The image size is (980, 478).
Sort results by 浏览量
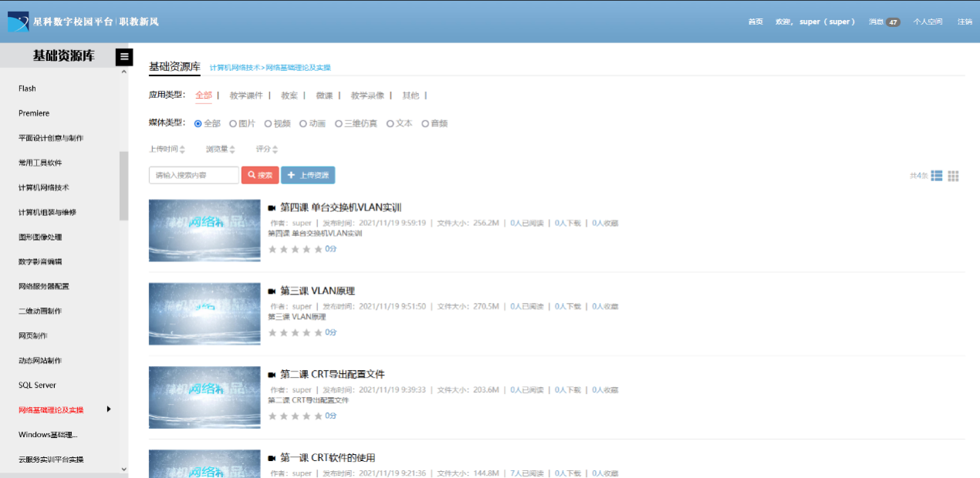[x=220, y=149]
